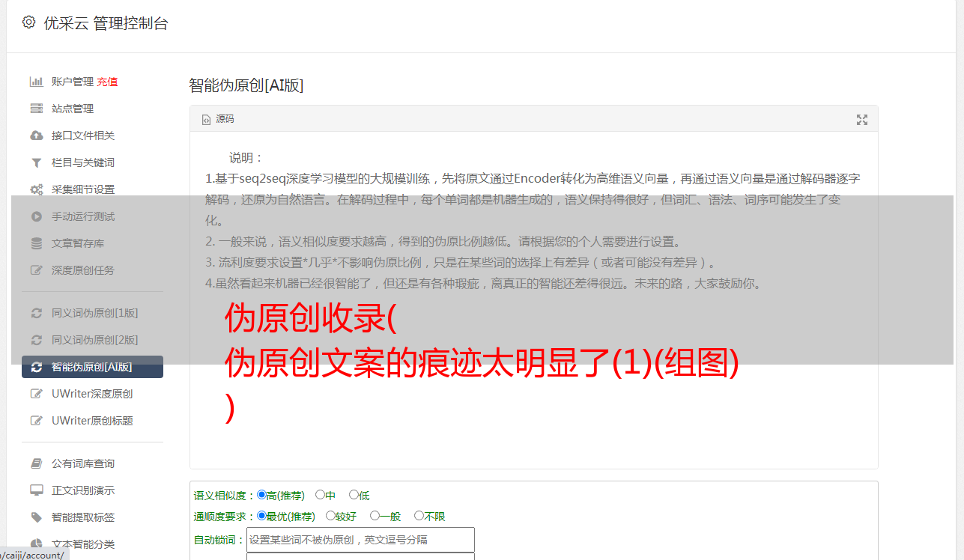964x560 pixels.
Task: Click the server icon next to 站点管理
Action: [x=36, y=109]
